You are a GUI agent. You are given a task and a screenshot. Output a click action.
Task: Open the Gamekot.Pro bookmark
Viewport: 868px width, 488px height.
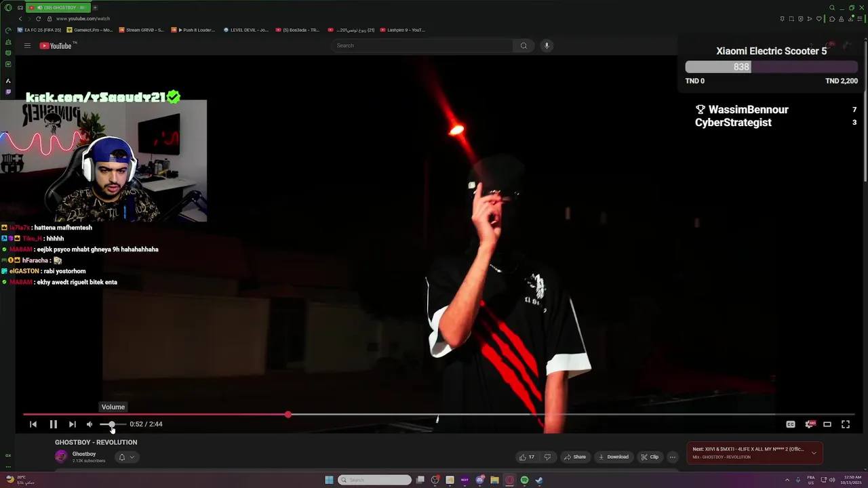90,30
